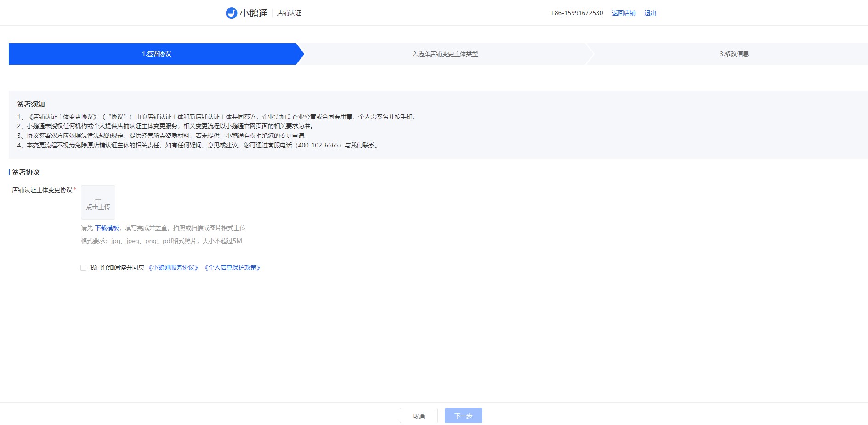
Task: Click the 小鹅通 logo icon
Action: coord(231,13)
